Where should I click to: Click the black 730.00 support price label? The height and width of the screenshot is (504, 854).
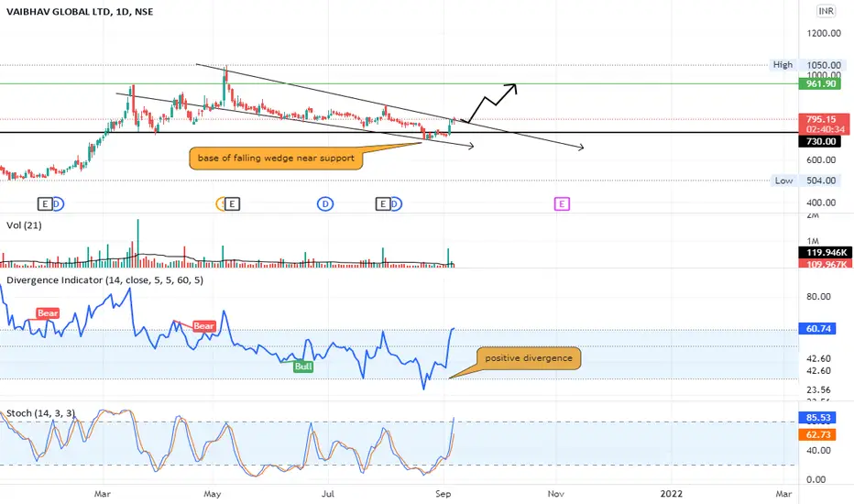[820, 141]
